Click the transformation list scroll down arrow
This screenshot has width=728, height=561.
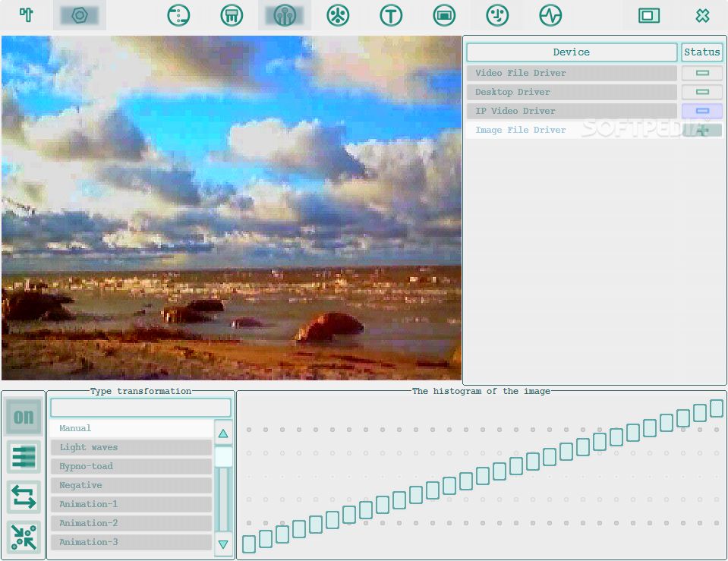coord(223,544)
